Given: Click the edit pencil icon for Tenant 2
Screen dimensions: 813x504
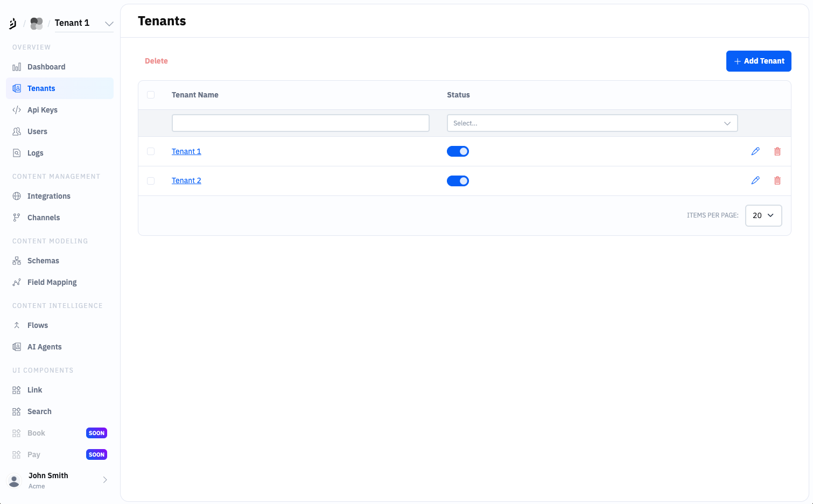Looking at the screenshot, I should click(x=755, y=180).
